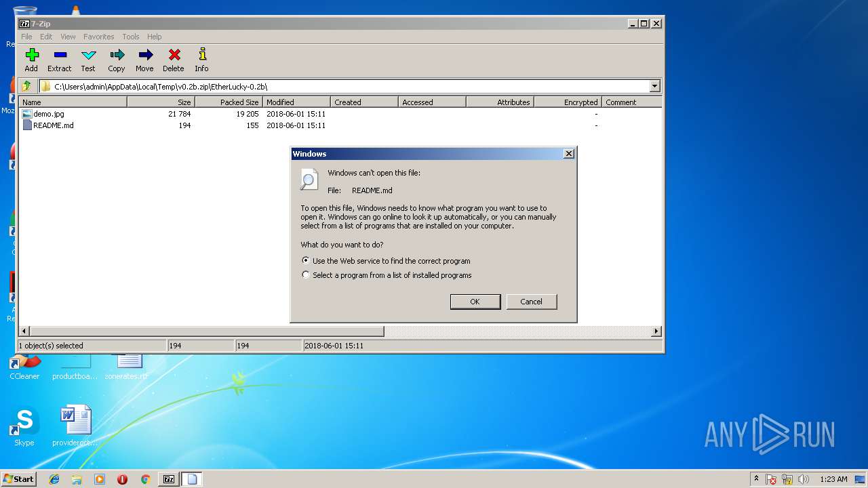Open the View menu
868x488 pixels.
(x=68, y=37)
